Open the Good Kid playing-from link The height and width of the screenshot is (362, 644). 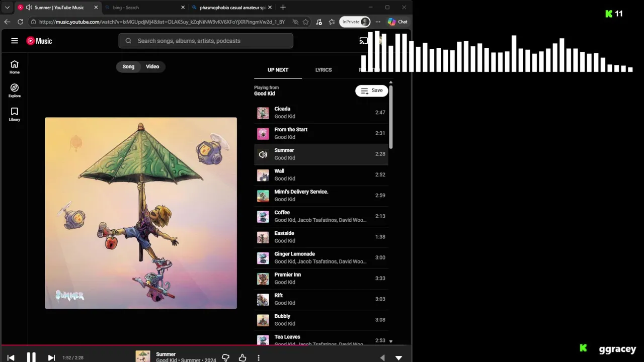(x=265, y=94)
